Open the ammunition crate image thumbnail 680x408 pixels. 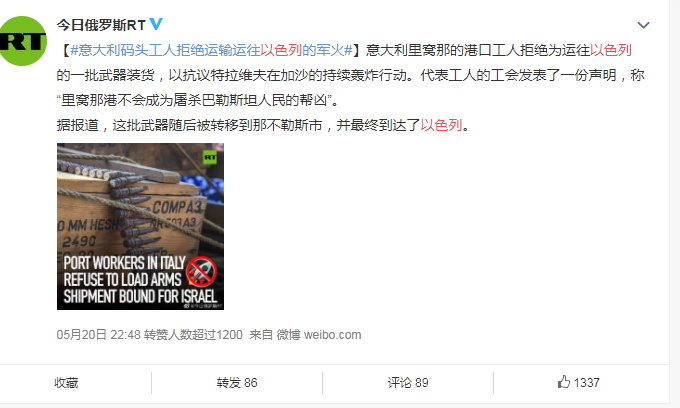[141, 226]
